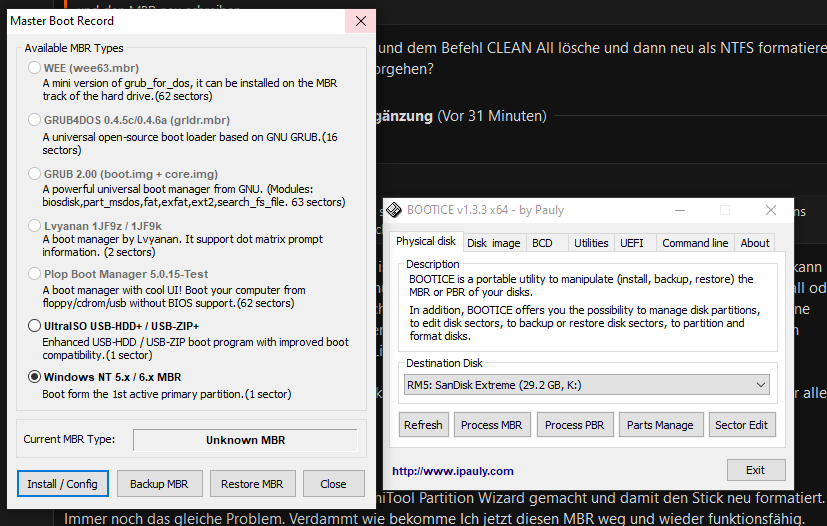
Task: Click the Current MBR Type field showing Unknown MBR
Action: (x=245, y=440)
